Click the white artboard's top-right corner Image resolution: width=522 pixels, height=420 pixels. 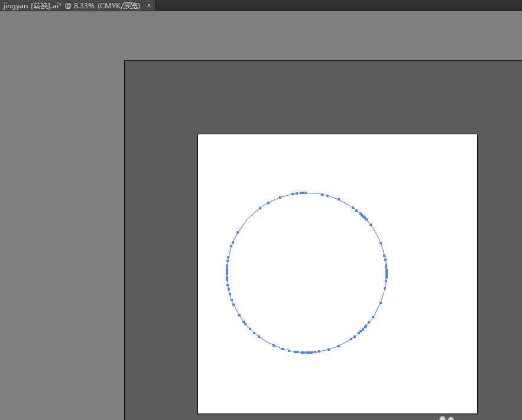click(x=476, y=134)
